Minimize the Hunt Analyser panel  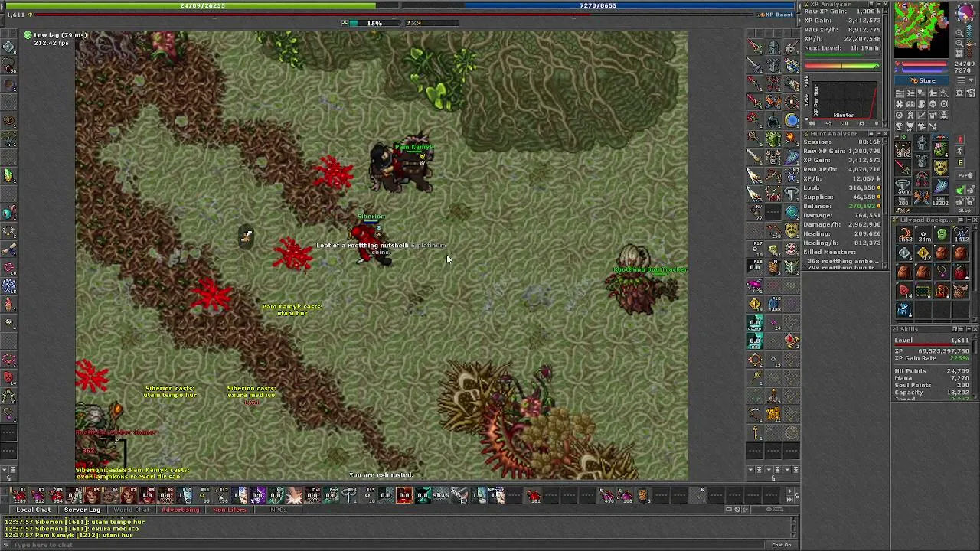coord(877,134)
